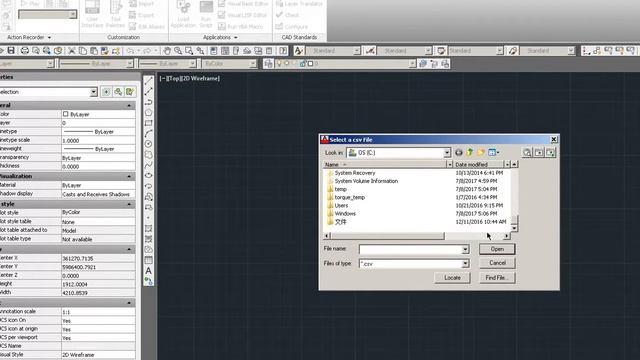Collapse the Visualization section in Properties
This screenshot has width=640, height=360.
pyautogui.click(x=129, y=176)
